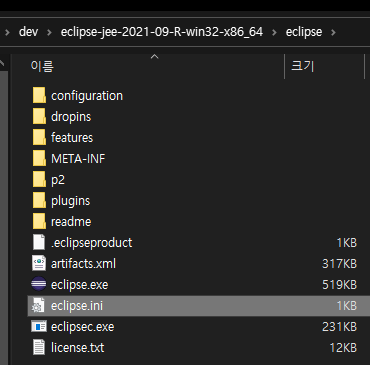The image size is (370, 365).
Task: Select the eclipsec.exe file name
Action: click(82, 327)
